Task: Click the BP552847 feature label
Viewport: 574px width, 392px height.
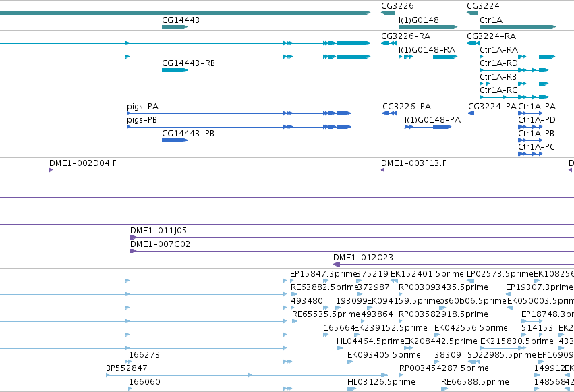Action: click(127, 368)
